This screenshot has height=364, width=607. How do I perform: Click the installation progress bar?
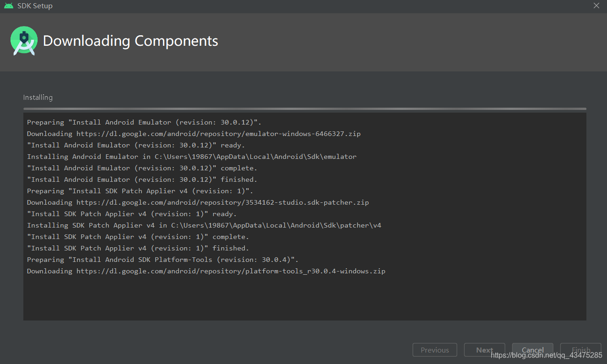(x=305, y=109)
